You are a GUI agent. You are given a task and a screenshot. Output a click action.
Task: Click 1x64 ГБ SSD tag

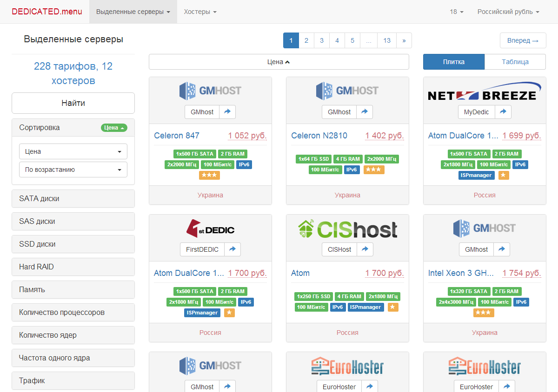(313, 159)
